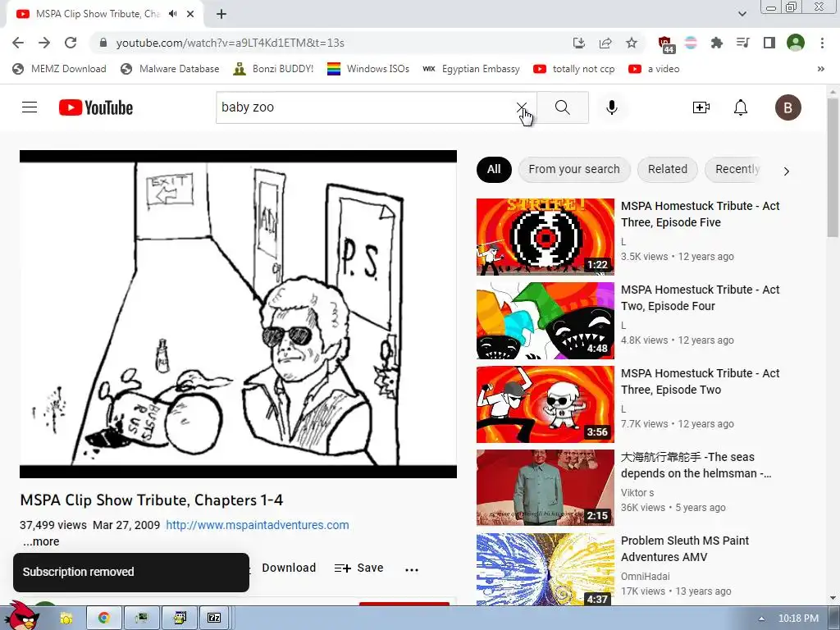The width and height of the screenshot is (840, 630).
Task: Open the Chrome three-dot menu
Action: 822,43
